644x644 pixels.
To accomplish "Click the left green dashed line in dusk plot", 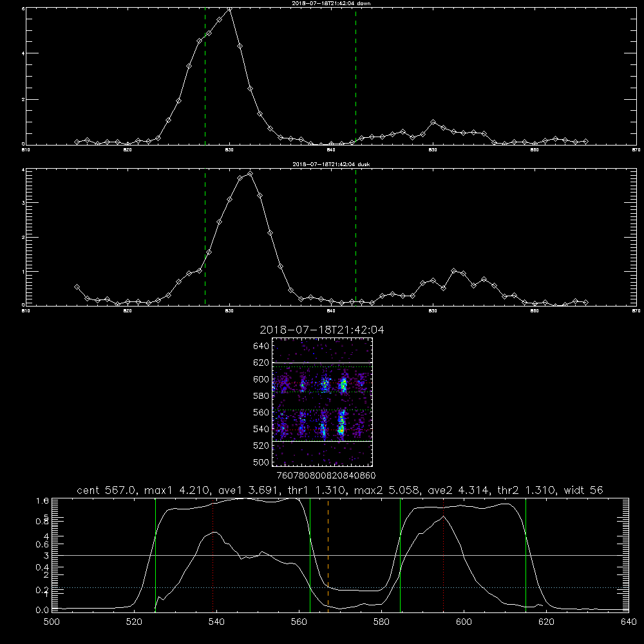I will coord(205,238).
